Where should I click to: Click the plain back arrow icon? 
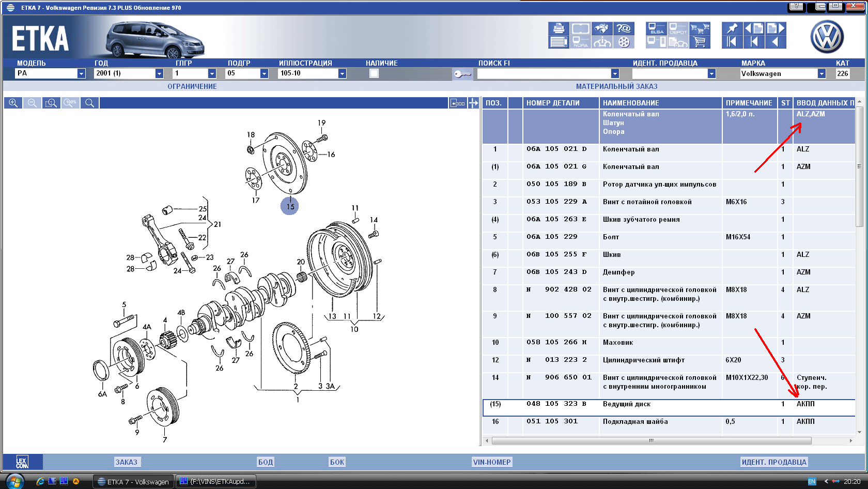point(776,42)
